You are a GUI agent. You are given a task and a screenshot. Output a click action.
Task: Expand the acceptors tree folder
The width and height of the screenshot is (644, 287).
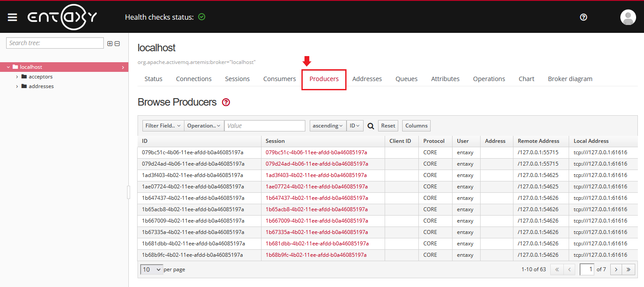[x=17, y=77]
